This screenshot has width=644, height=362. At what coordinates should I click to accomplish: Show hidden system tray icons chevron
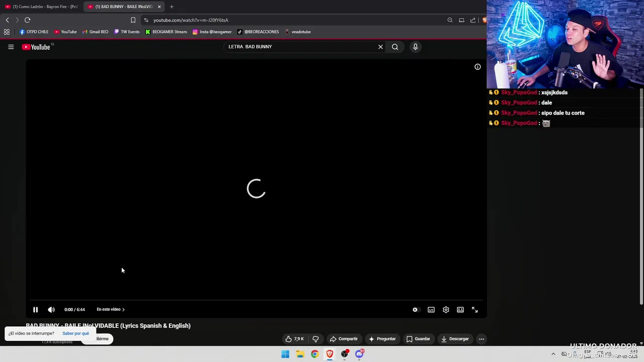coord(553,354)
